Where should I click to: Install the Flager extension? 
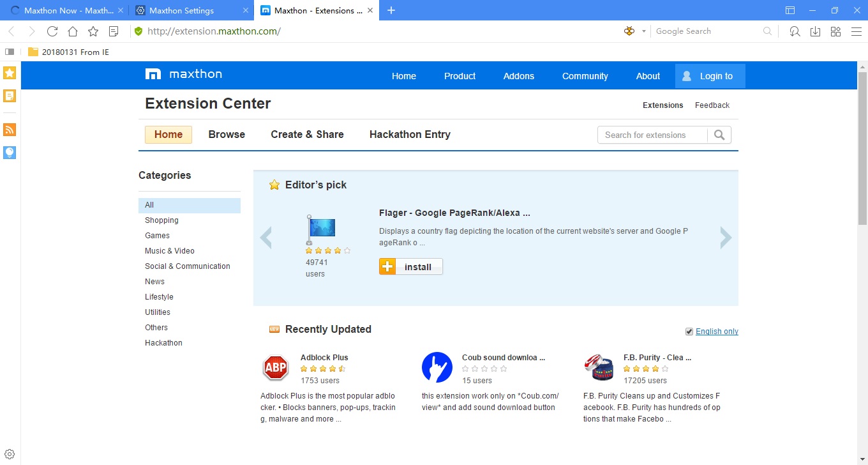click(x=410, y=266)
